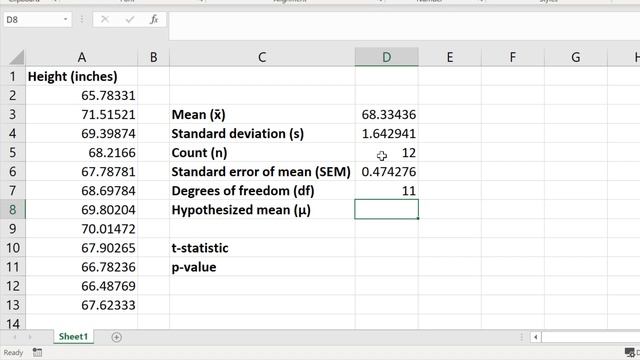640x360 pixels.
Task: Click the Ready status indicator
Action: pos(13,352)
